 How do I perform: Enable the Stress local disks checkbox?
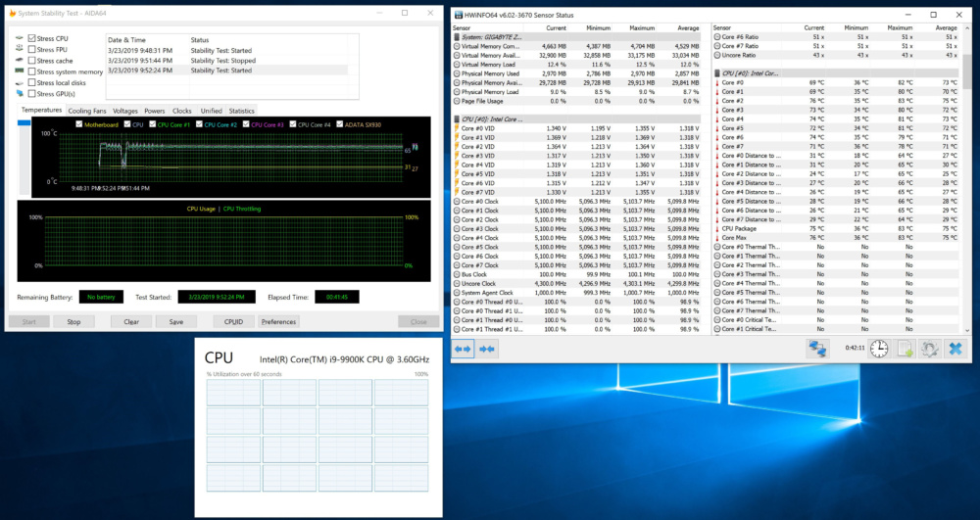[x=32, y=82]
